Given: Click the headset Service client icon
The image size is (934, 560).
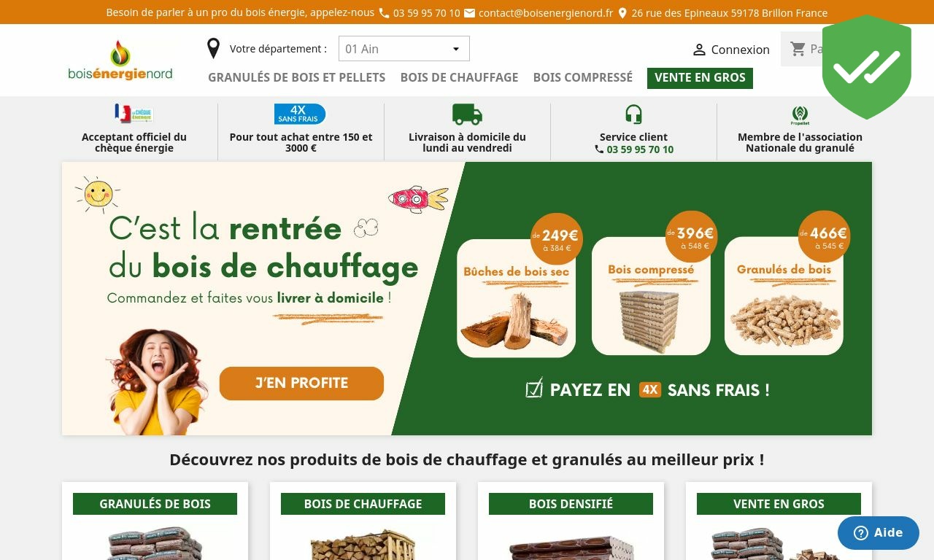Looking at the screenshot, I should coord(633,114).
